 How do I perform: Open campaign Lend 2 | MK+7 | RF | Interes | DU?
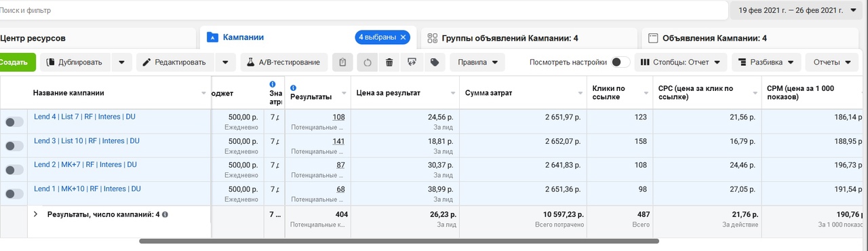tap(85, 164)
